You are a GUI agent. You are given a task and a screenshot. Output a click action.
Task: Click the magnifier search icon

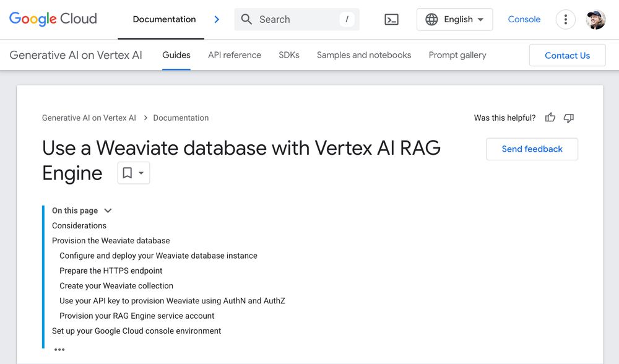click(246, 19)
